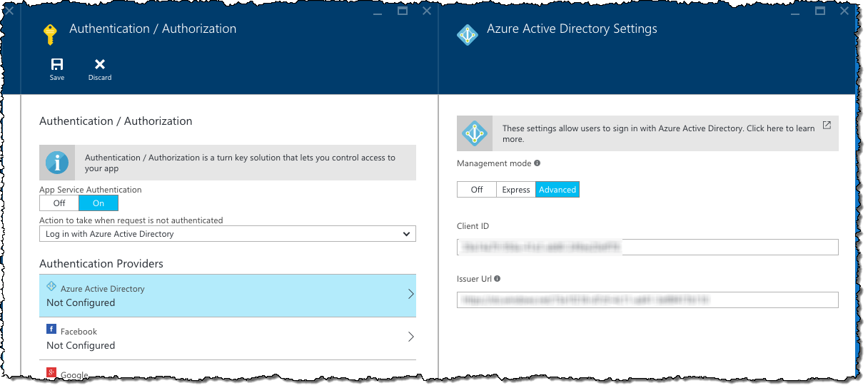Click the Azure Active Directory provider diamond icon
This screenshot has width=868, height=388.
[51, 286]
